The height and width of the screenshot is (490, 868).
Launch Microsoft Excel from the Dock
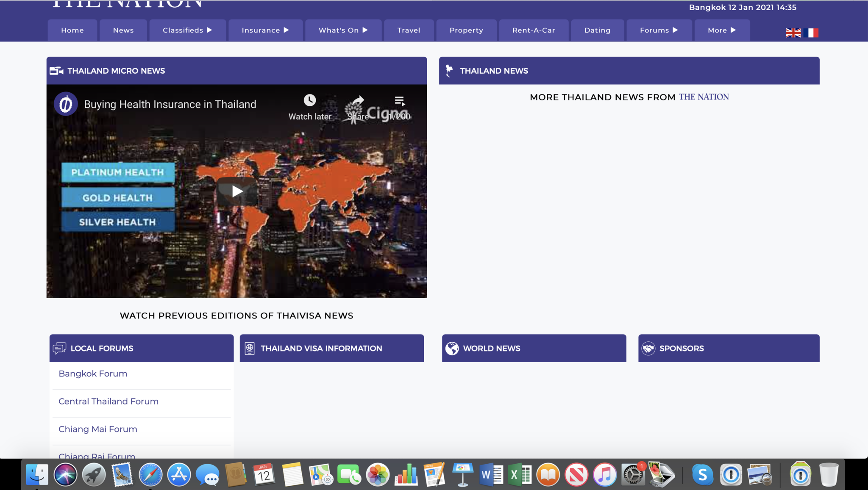click(x=520, y=474)
